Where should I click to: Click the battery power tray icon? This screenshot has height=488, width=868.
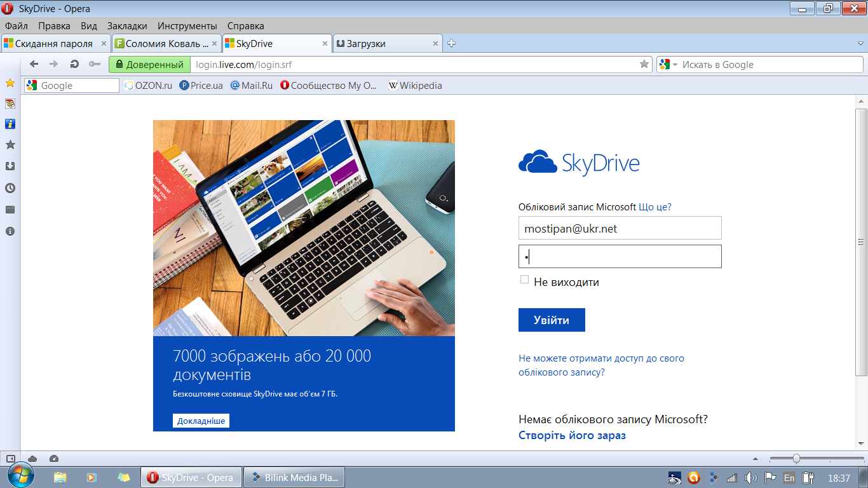[x=808, y=477]
